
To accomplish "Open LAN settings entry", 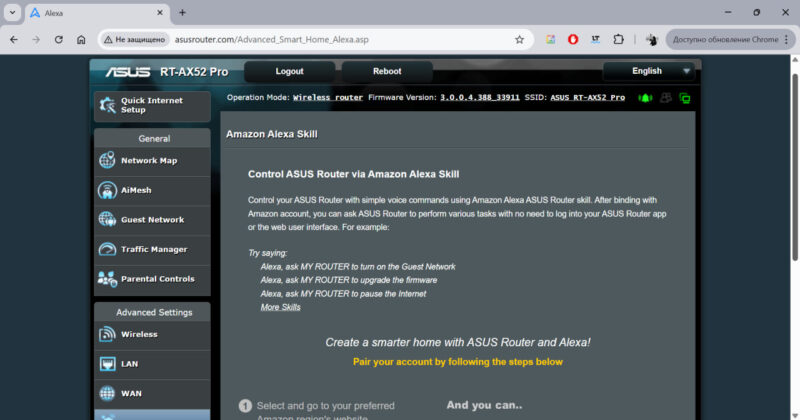I will [152, 364].
